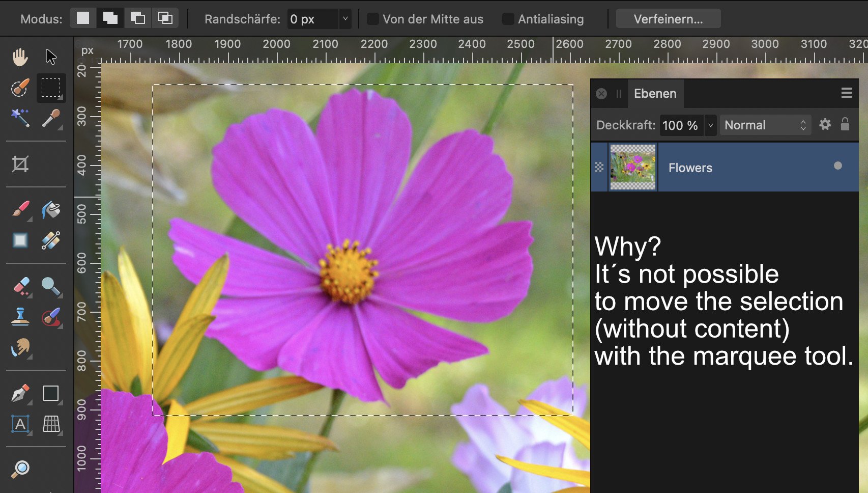868x493 pixels.
Task: Click the Flowers layer name
Action: coord(690,168)
